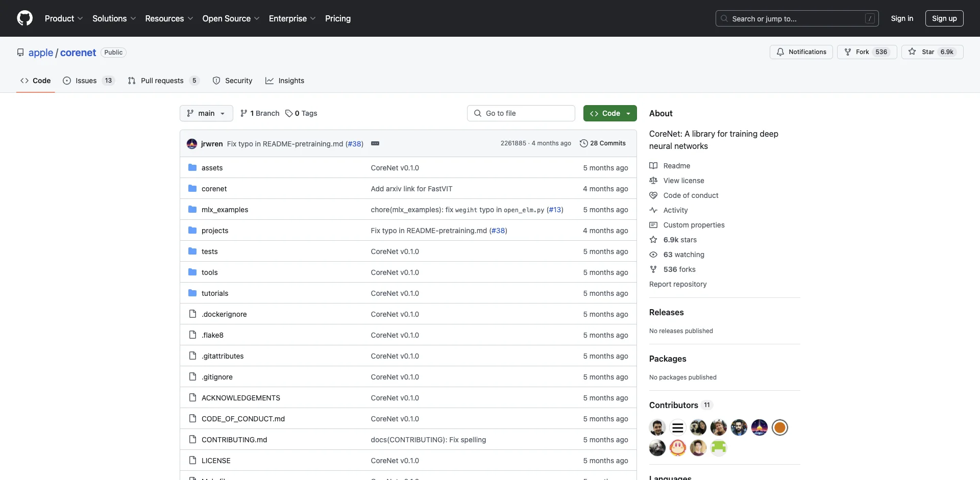
Task: Expand the Solutions dropdown
Action: (114, 18)
